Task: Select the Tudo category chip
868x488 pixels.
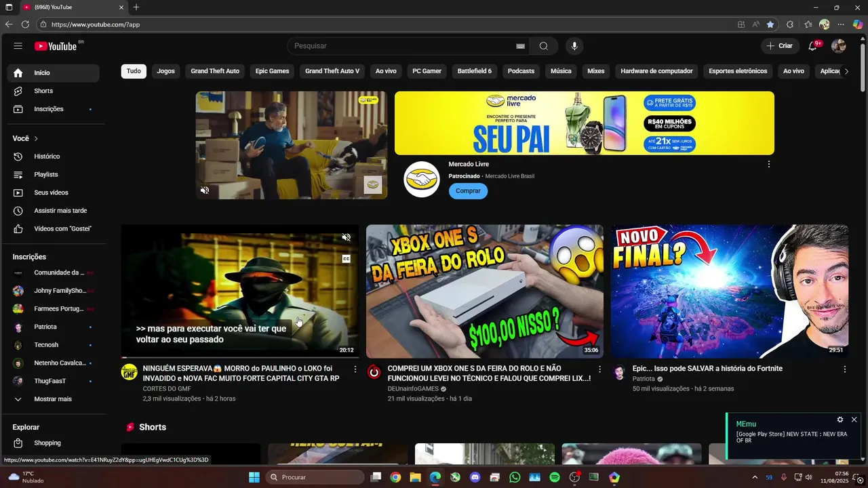Action: pos(134,71)
